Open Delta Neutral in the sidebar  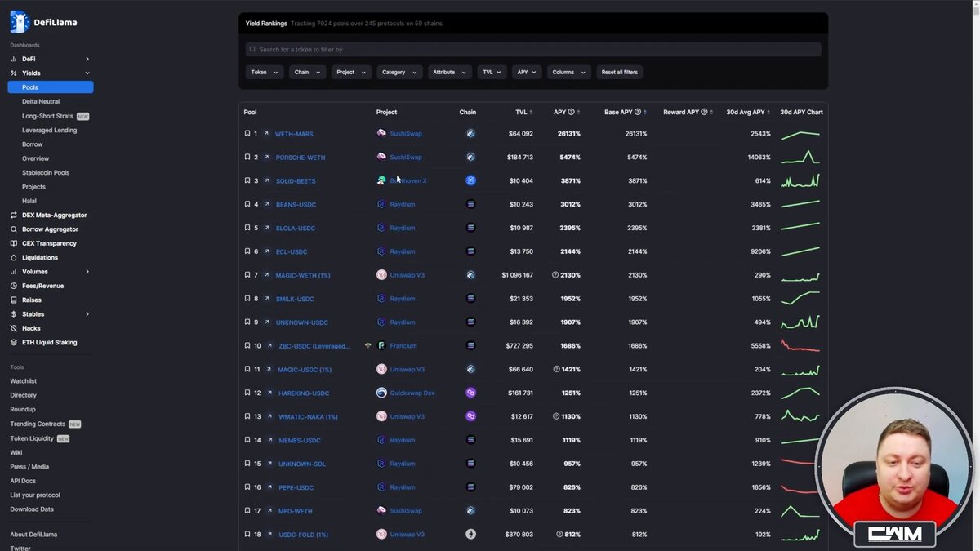coord(41,101)
